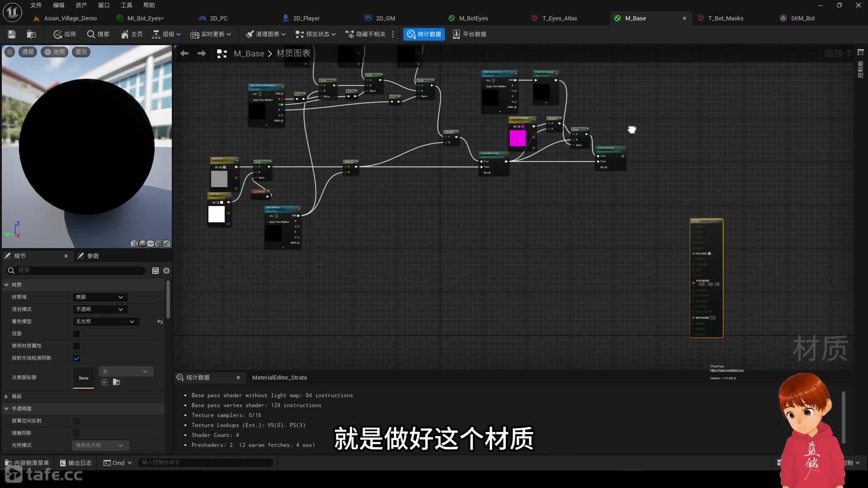Open the 层级 hierarchy dropdown
The image size is (868, 488).
click(166, 34)
